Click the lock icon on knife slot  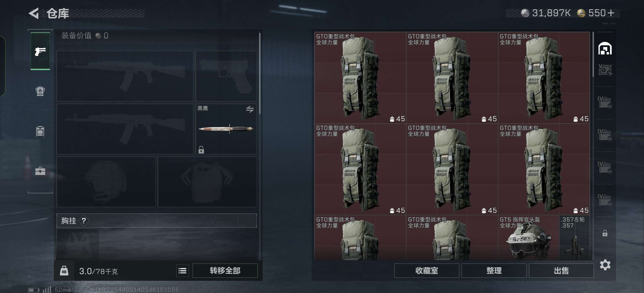pyautogui.click(x=201, y=150)
